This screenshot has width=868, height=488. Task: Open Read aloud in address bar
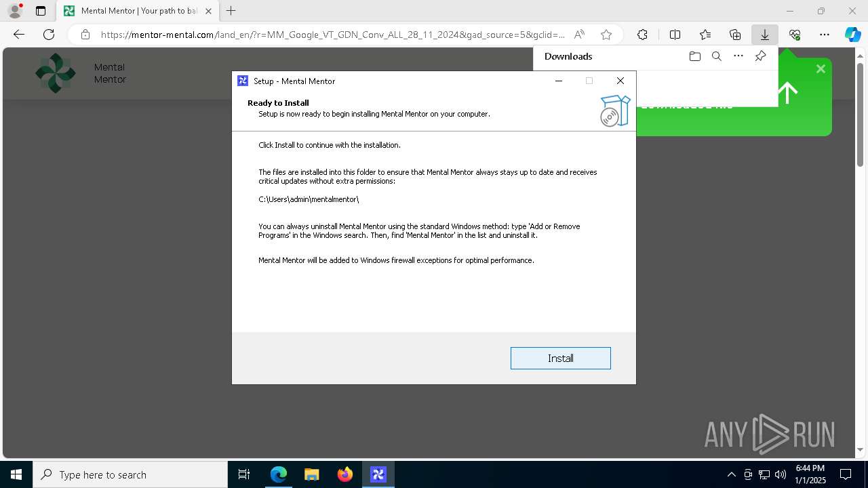point(579,35)
